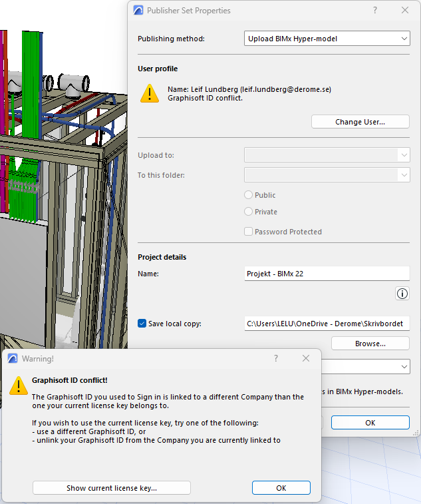The width and height of the screenshot is (421, 504).
Task: Close the Warning dialog with the X button
Action: point(306,358)
